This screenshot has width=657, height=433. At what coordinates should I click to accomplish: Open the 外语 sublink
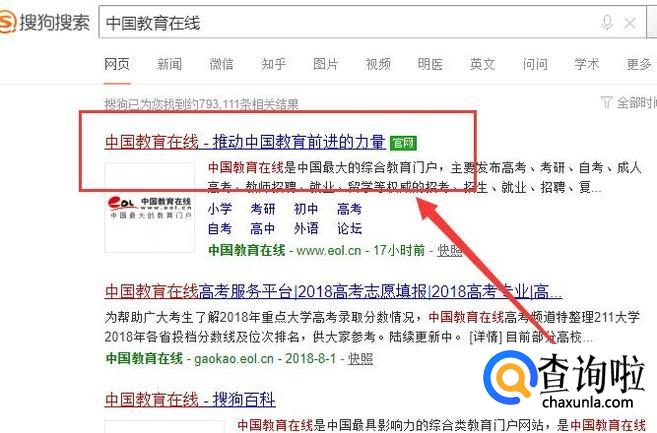(306, 228)
